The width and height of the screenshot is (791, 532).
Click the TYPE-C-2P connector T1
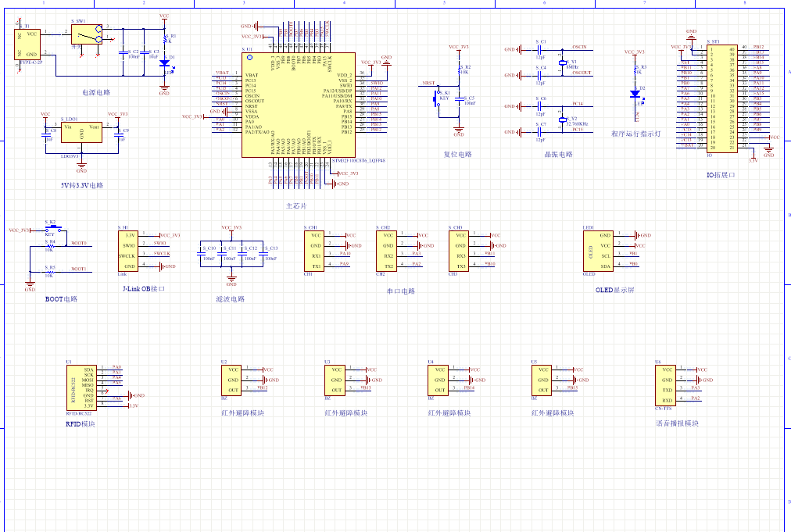28,45
